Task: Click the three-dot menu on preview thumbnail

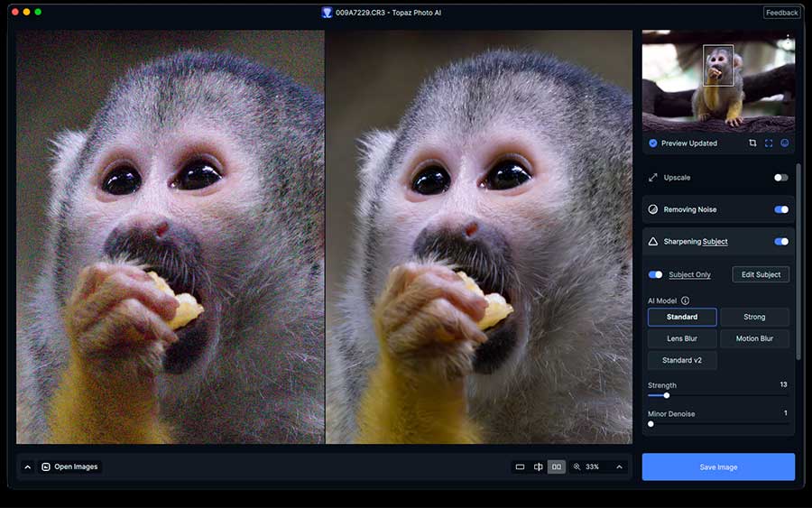Action: point(788,40)
